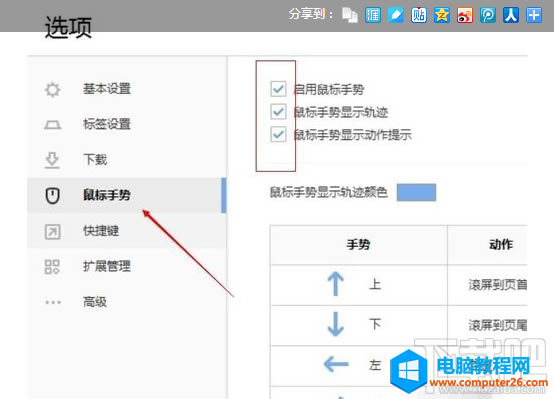Viewport: 554px width, 399px height.
Task: Click the three-dots icon for 高级
Action: point(53,303)
